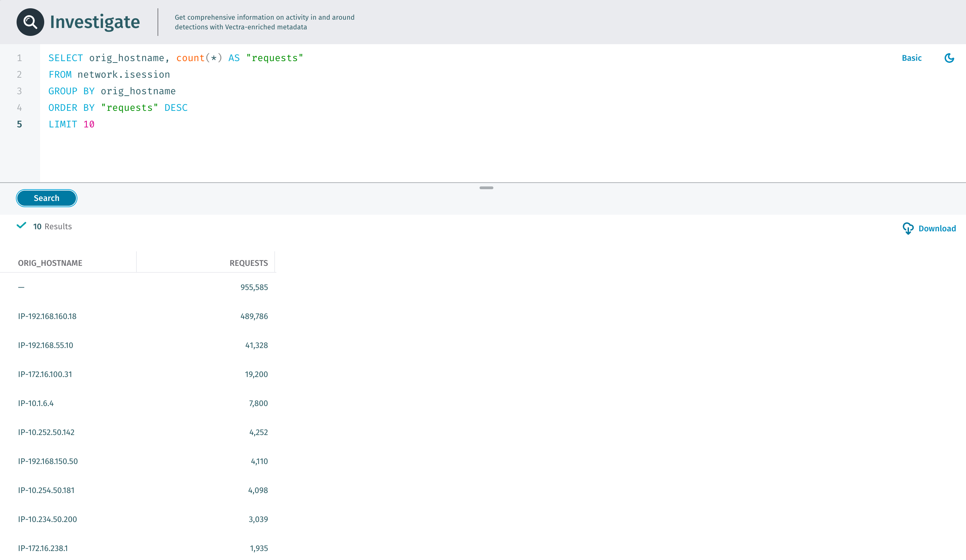Click the network.isession table name text
The height and width of the screenshot is (560, 966).
point(124,74)
